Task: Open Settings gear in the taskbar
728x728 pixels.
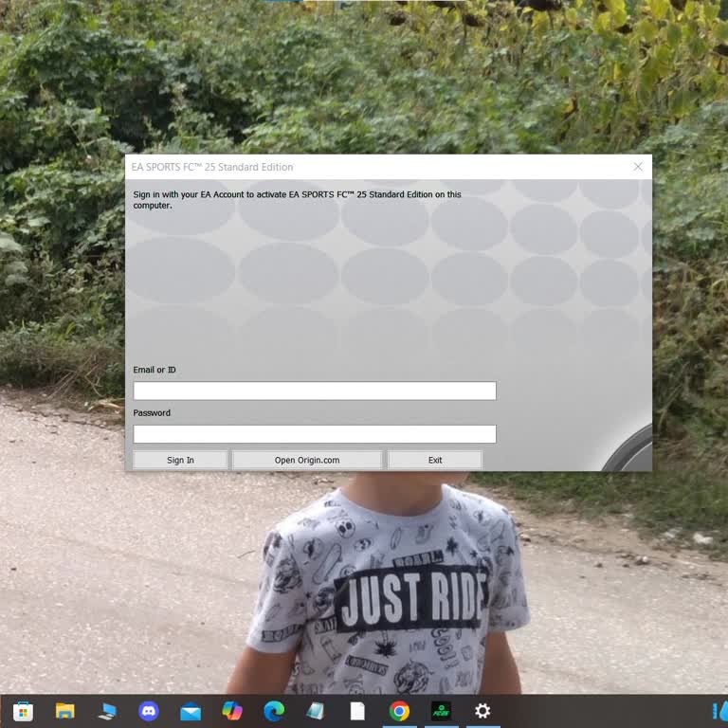Action: pos(482,711)
